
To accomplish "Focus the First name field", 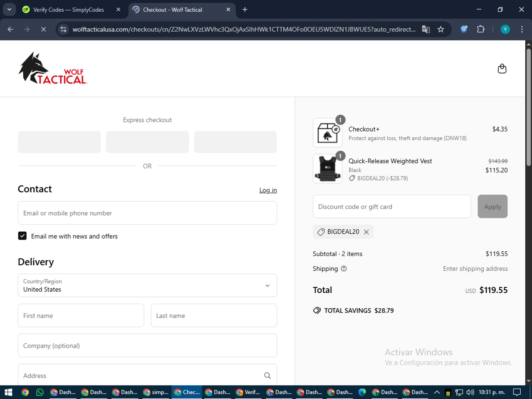I will tap(81, 315).
